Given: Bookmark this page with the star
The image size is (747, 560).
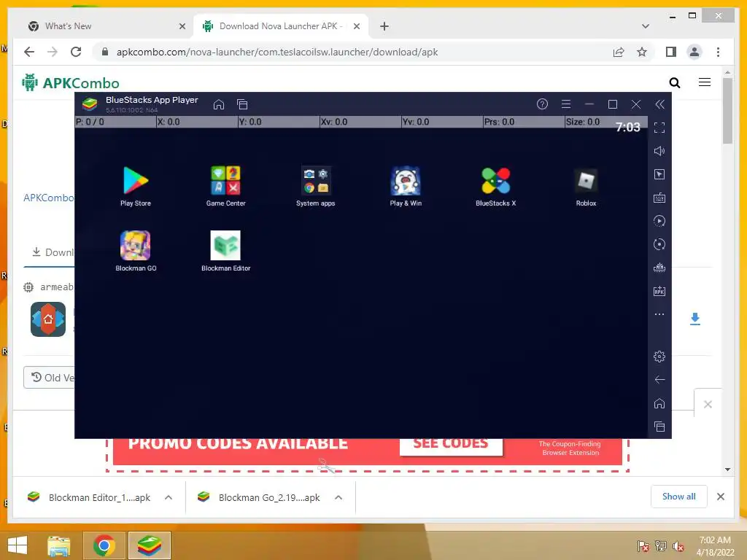Looking at the screenshot, I should [642, 52].
